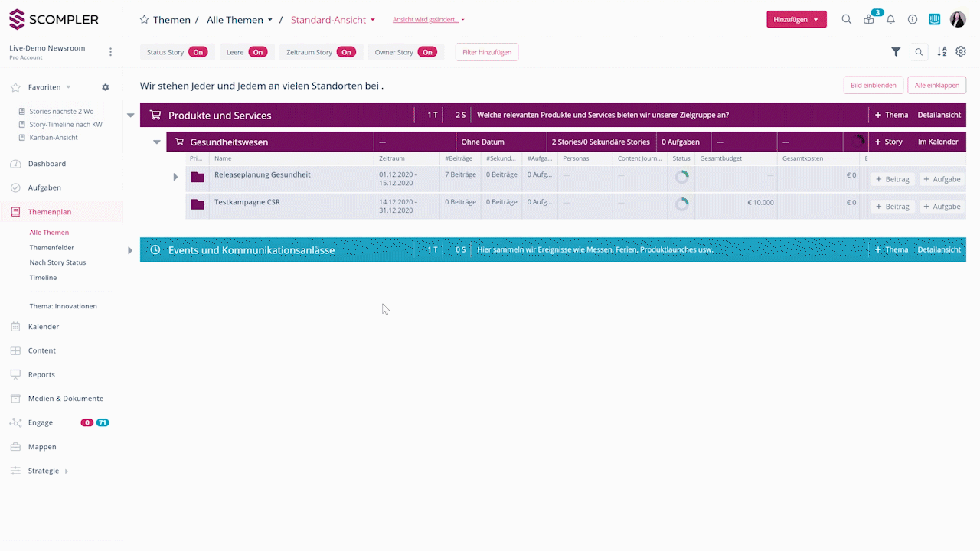The image size is (980, 551).
Task: Open view settings gear at right
Action: pos(961,52)
